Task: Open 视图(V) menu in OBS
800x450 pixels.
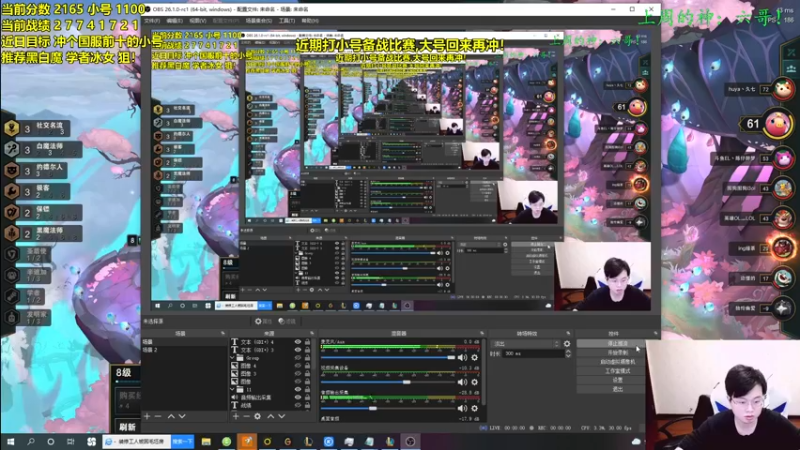Action: click(x=198, y=21)
